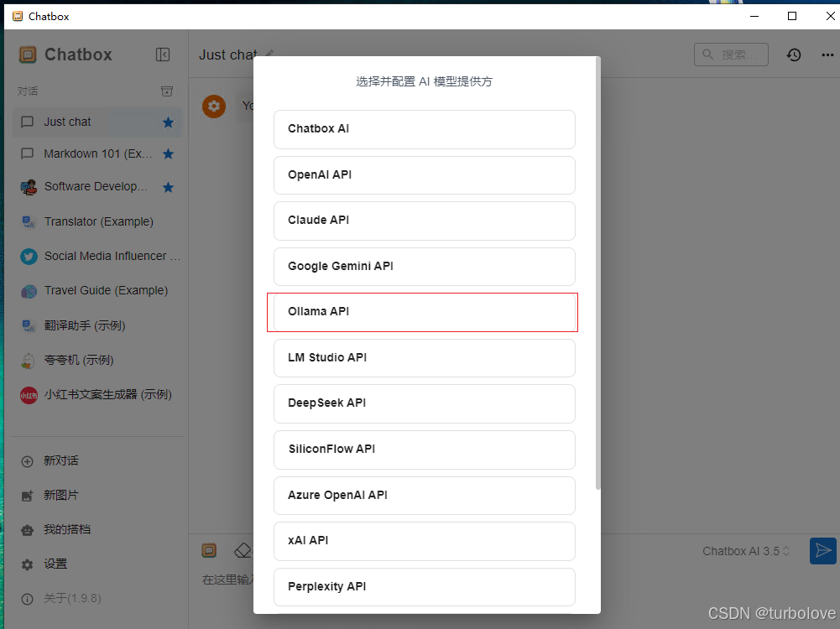Click the Translator (Example) translate icon
840x629 pixels.
tap(29, 221)
